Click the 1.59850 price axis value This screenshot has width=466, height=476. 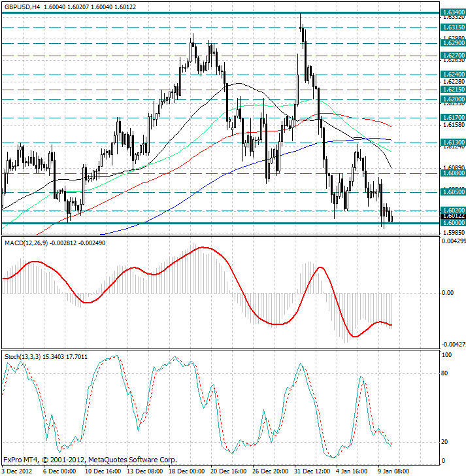[x=454, y=233]
